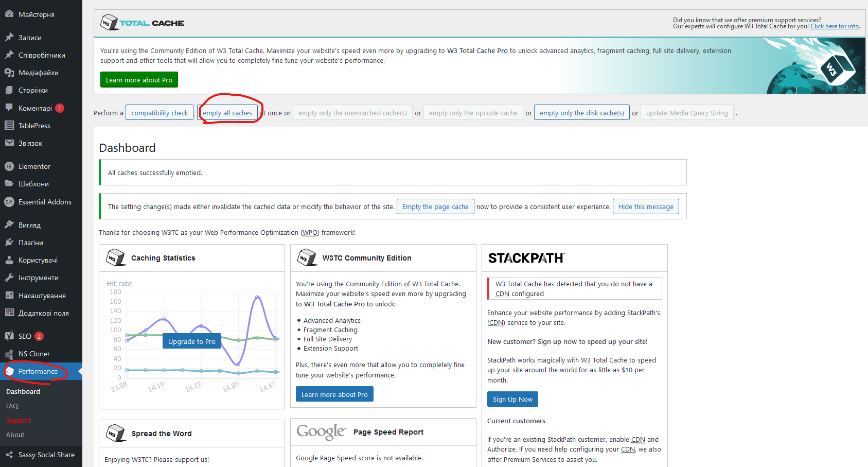The image size is (868, 467).
Task: Click the Коментарі speech bubble icon
Action: tap(9, 108)
